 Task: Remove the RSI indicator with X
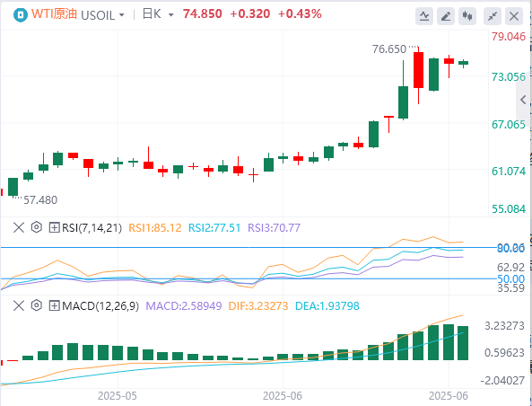(x=19, y=227)
